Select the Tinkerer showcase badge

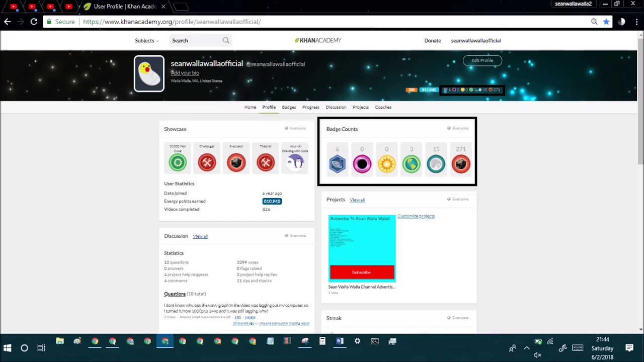pos(266,158)
